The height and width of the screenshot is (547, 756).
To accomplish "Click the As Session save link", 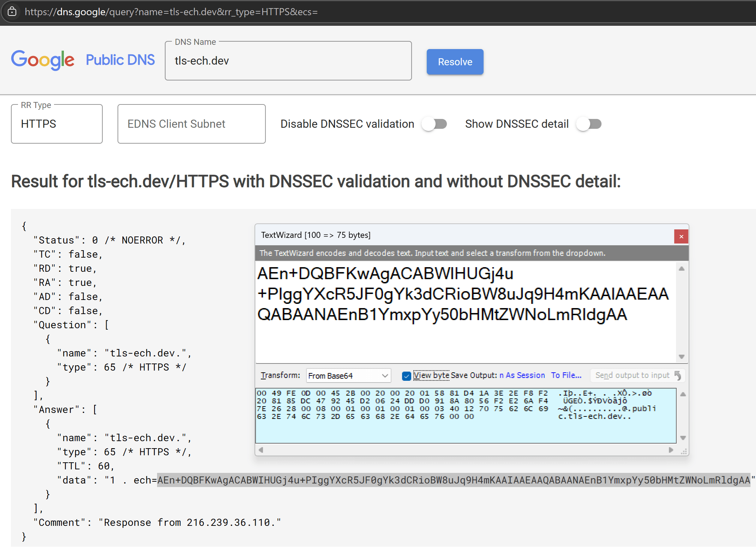I will tap(525, 375).
